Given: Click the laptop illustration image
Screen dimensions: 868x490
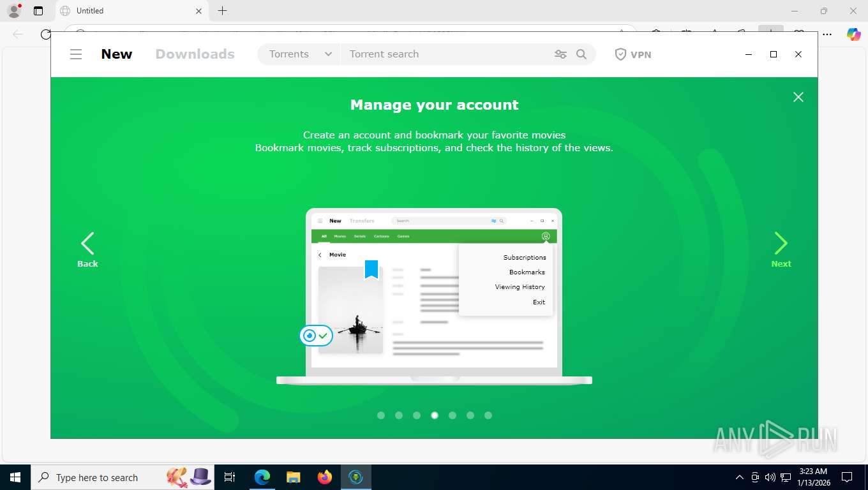Looking at the screenshot, I should pos(434,296).
